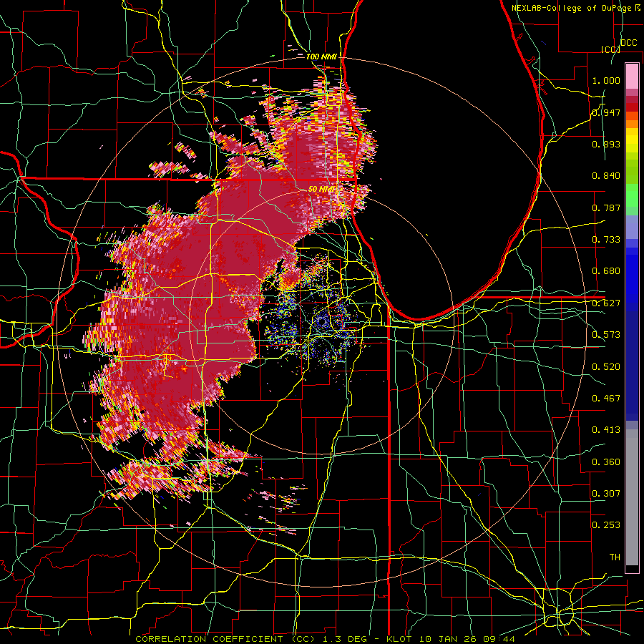Click the 0.307 color scale value
Image resolution: width=644 pixels, height=644 pixels.
point(606,493)
